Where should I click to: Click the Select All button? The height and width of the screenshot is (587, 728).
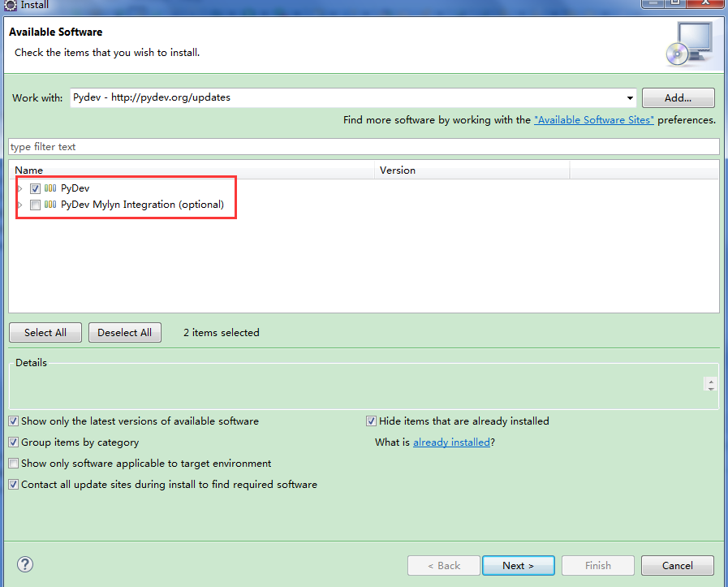[x=45, y=333]
